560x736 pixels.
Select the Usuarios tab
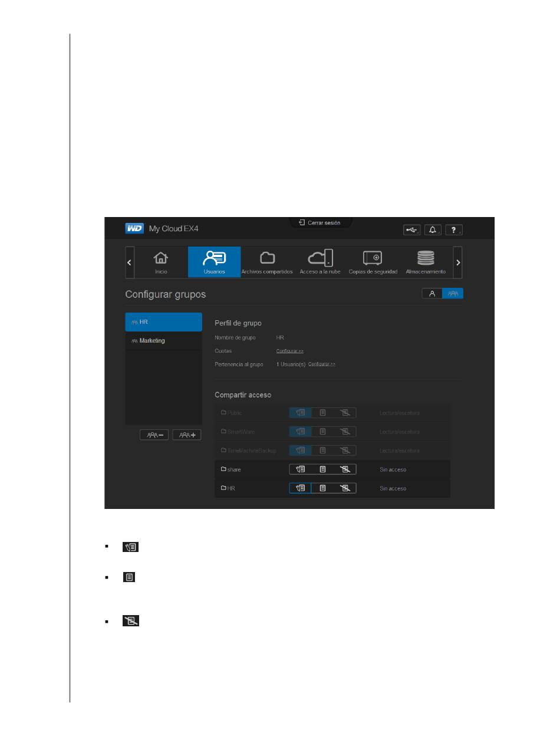pos(214,262)
